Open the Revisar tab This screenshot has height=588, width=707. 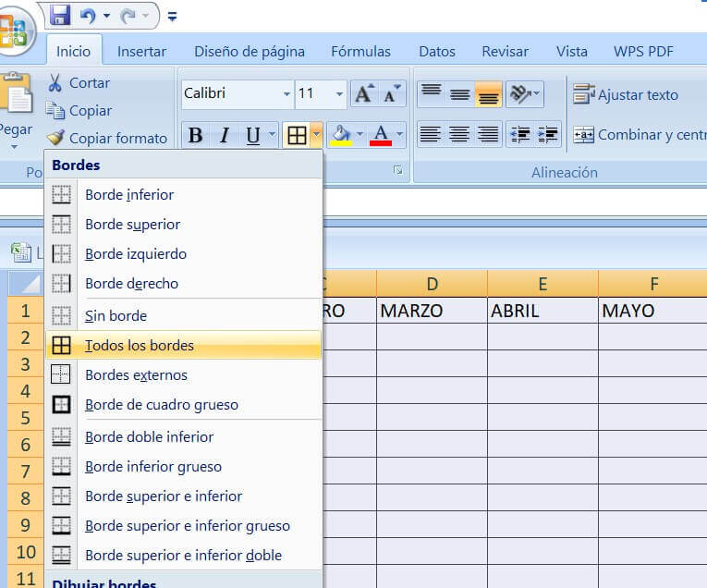[505, 52]
